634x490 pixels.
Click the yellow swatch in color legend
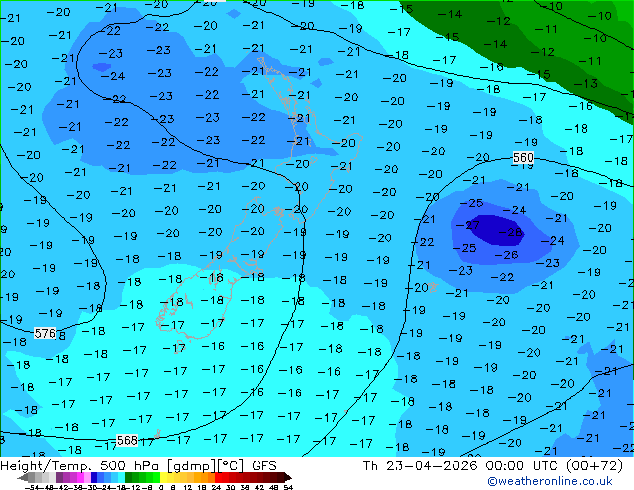click(164, 478)
